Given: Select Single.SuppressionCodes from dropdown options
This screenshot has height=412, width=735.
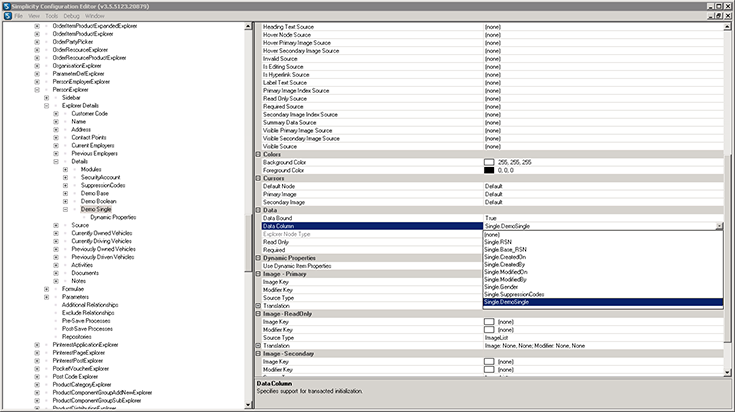Looking at the screenshot, I should [513, 295].
